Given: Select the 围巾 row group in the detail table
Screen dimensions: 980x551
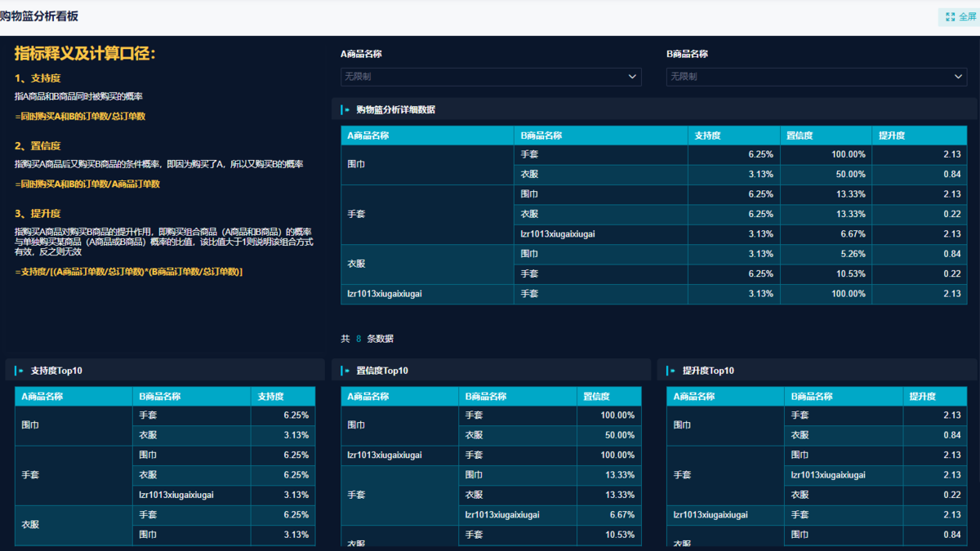Looking at the screenshot, I should tap(355, 164).
